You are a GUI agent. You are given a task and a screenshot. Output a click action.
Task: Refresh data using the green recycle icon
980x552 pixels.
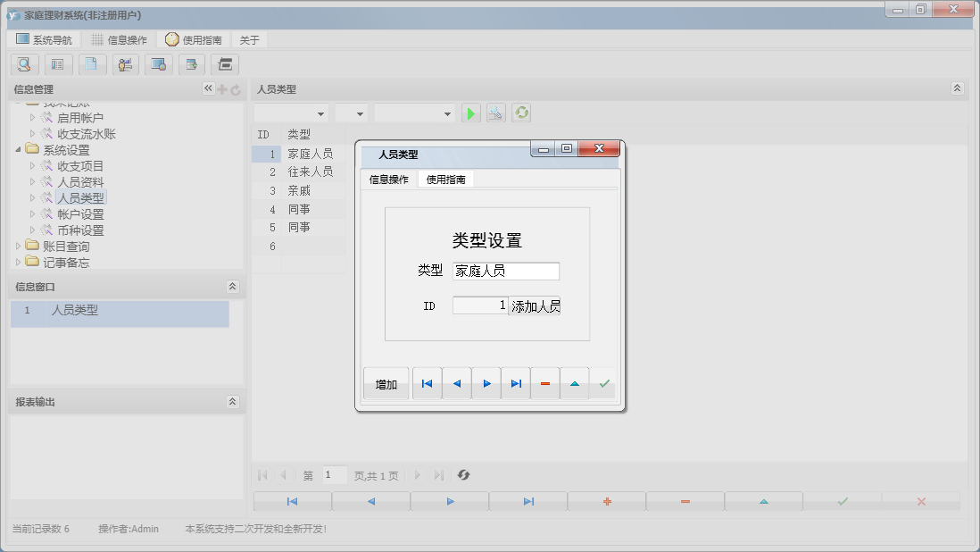click(x=520, y=112)
